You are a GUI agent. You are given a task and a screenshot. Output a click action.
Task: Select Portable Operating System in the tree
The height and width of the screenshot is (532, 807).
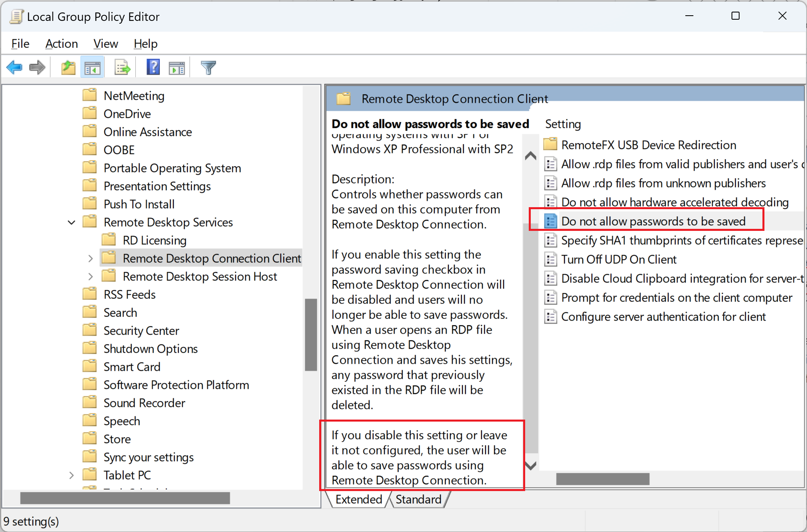coord(172,168)
